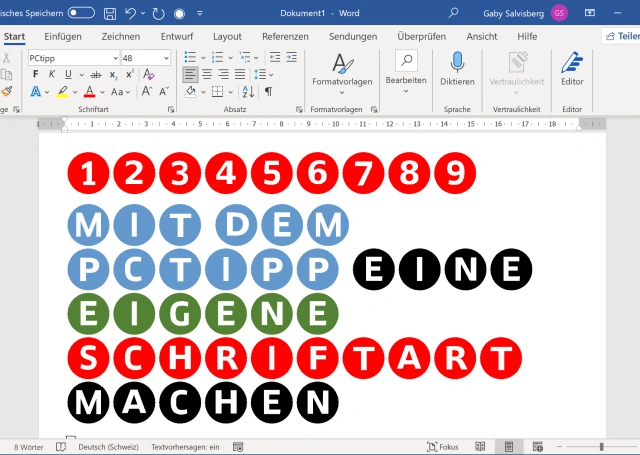Click the Multilevel List icon

coord(245,58)
